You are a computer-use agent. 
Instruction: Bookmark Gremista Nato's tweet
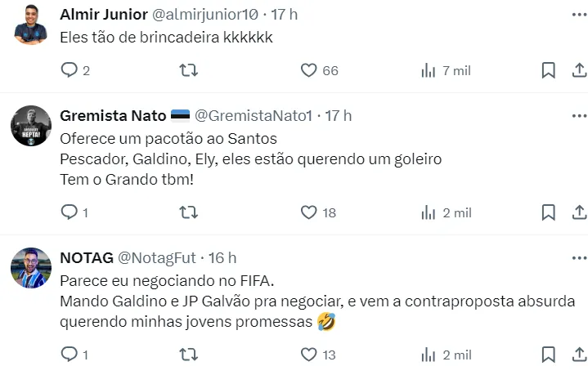[549, 212]
